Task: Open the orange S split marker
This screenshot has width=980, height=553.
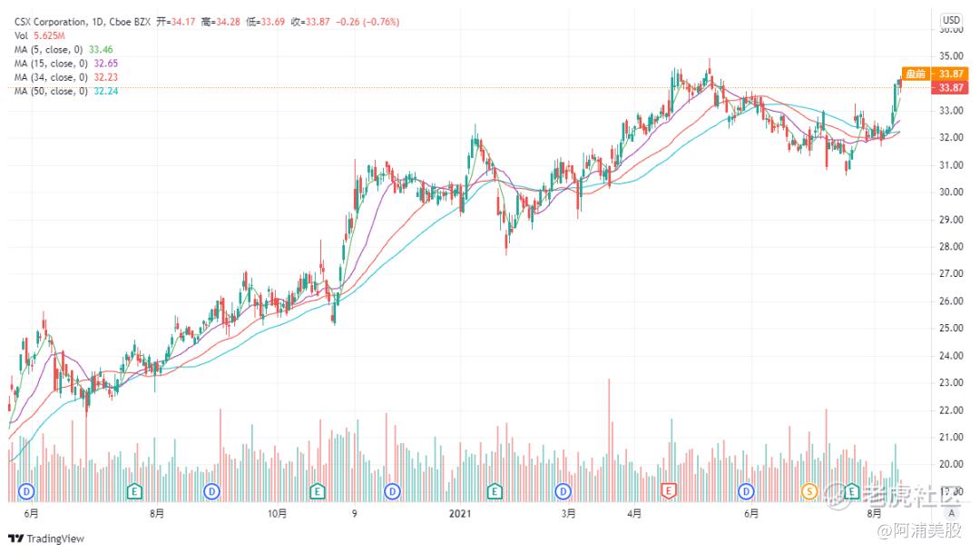Action: (x=809, y=491)
